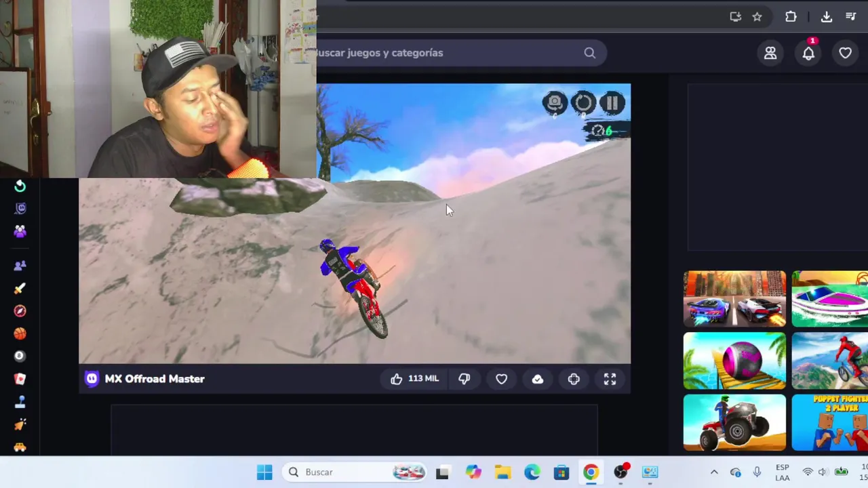The image size is (868, 488).
Task: Open recently played icon in sidebar
Action: point(20,186)
